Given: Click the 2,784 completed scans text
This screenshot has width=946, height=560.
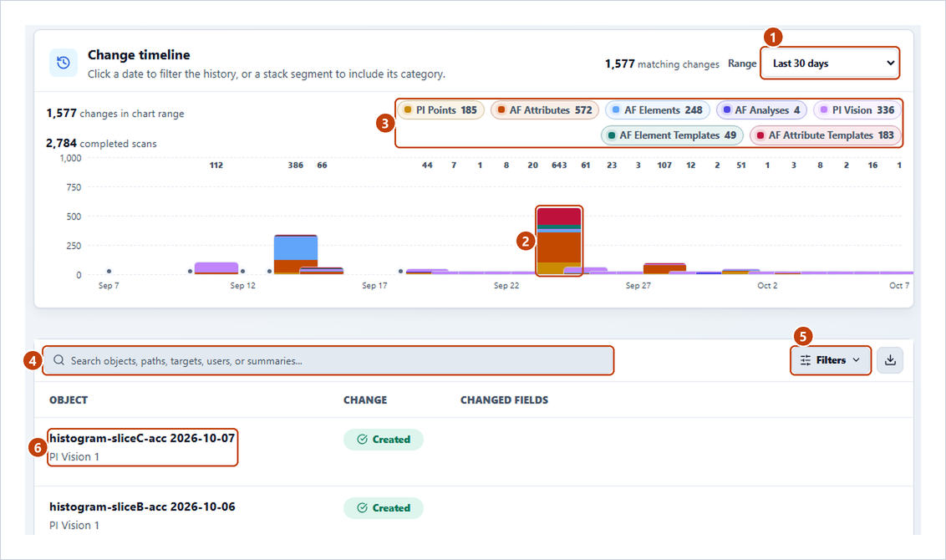Looking at the screenshot, I should coord(101,144).
